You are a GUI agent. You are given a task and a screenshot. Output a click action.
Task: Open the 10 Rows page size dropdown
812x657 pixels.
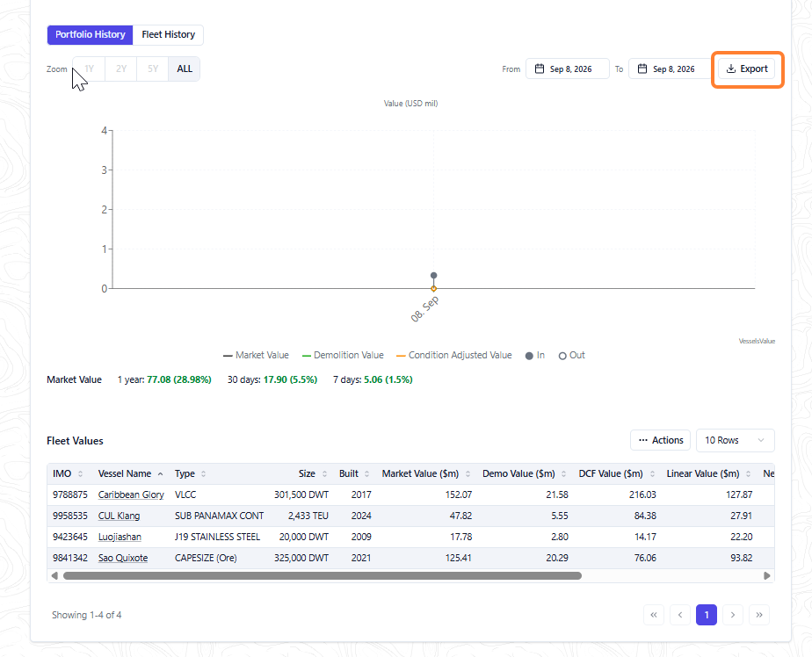[736, 440]
